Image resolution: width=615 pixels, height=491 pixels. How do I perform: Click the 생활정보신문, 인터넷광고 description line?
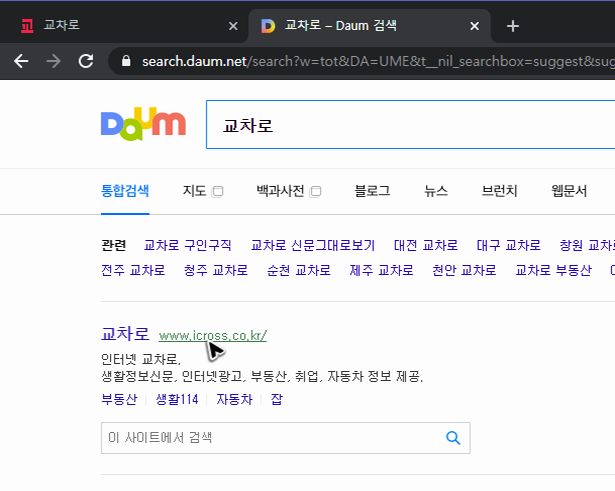pos(262,376)
